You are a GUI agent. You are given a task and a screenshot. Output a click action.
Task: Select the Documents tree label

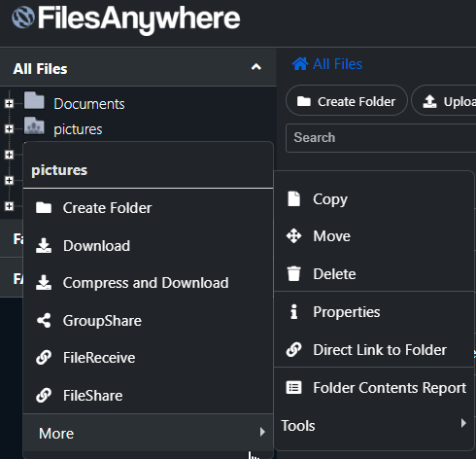click(x=89, y=104)
